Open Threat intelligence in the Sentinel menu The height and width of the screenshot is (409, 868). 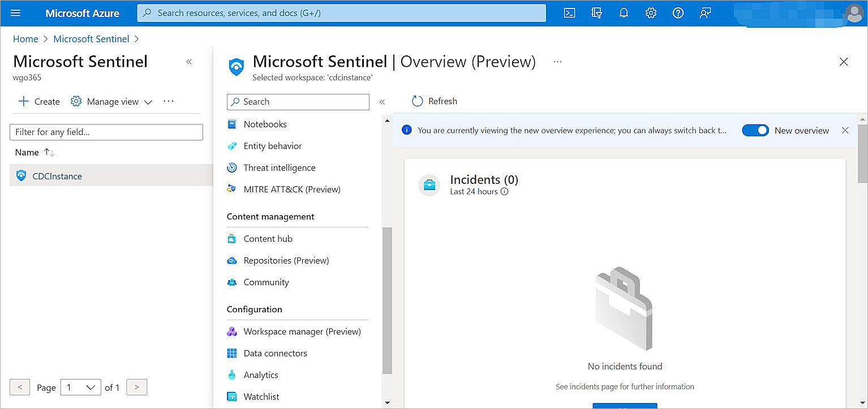point(279,167)
